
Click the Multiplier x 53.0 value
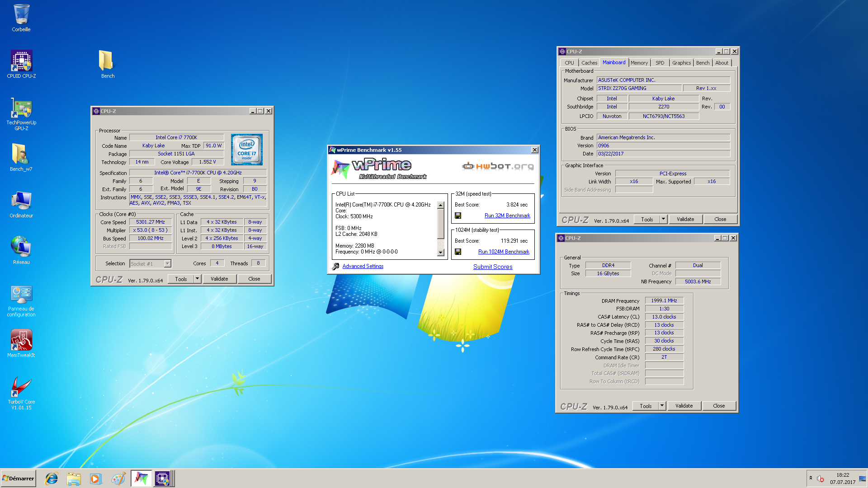151,230
